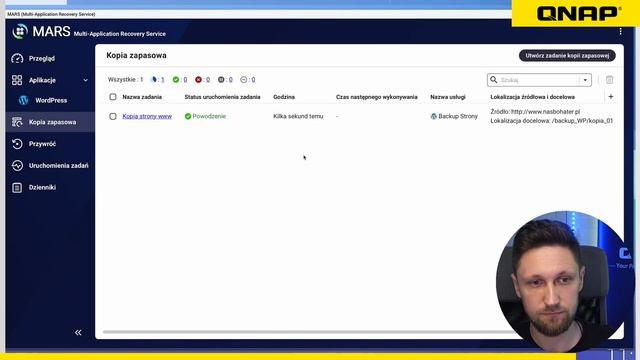Sort by Status uruchomienia zadania header

click(222, 97)
